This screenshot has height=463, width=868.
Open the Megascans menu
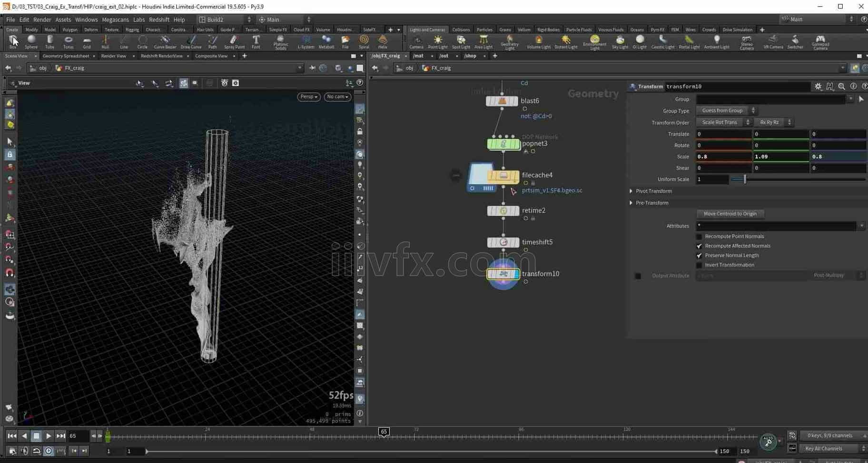click(115, 20)
